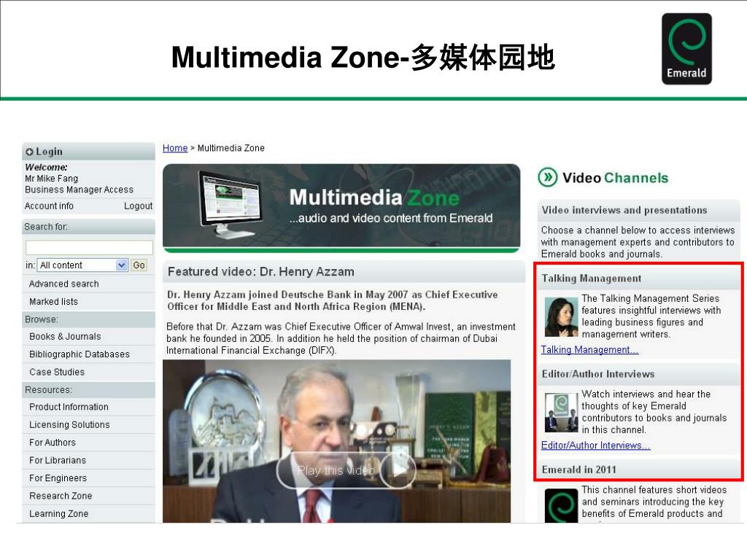747x560 pixels.
Task: Open Account info link
Action: 49,206
